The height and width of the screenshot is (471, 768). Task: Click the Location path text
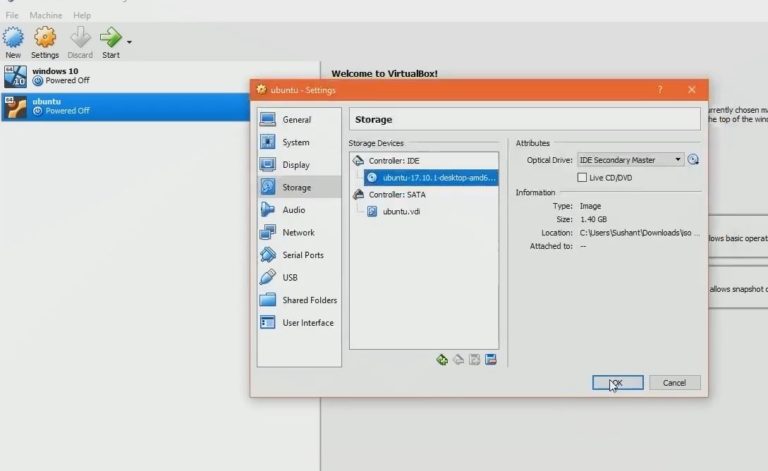click(639, 233)
